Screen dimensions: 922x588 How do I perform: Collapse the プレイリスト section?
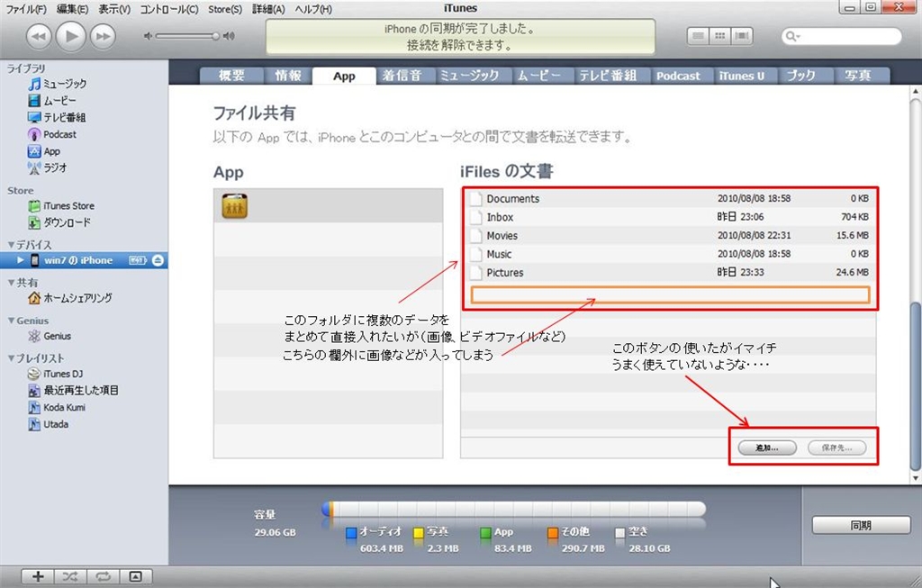point(11,358)
